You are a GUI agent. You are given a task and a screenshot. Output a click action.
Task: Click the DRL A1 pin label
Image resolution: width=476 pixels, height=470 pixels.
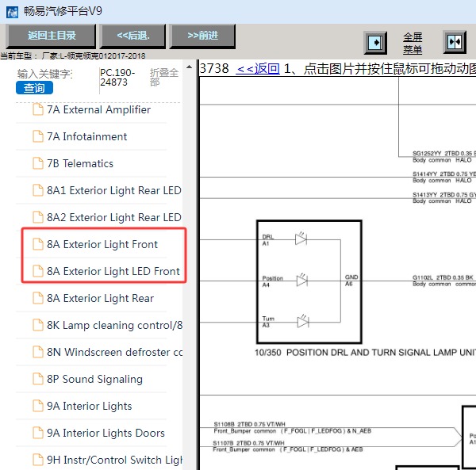[x=268, y=240]
